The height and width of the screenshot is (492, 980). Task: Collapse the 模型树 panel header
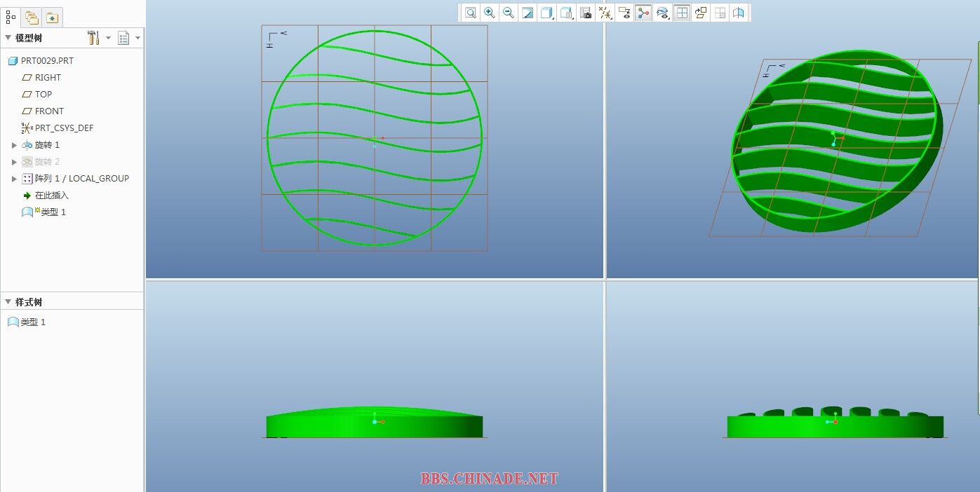pyautogui.click(x=8, y=38)
